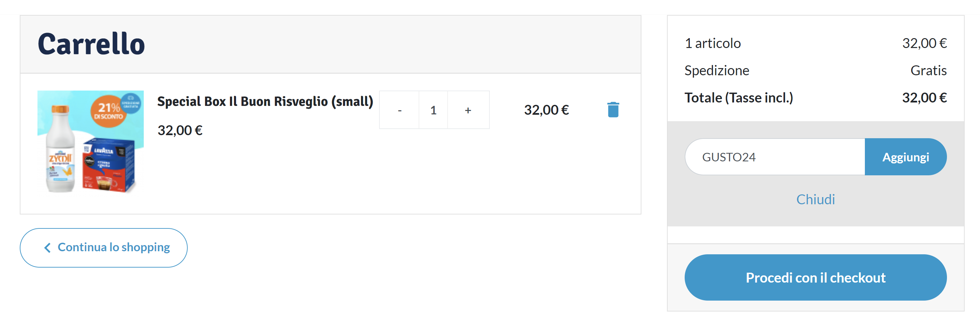Click the back chevron beside Continua lo shopping

point(48,248)
